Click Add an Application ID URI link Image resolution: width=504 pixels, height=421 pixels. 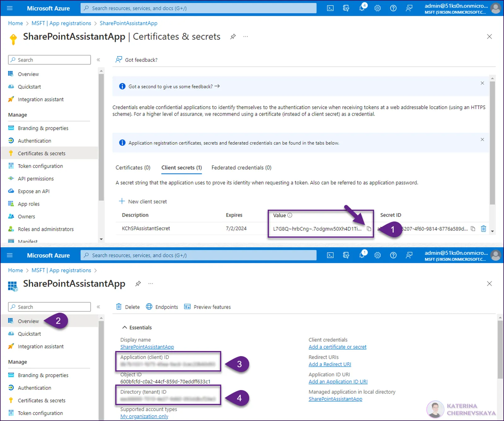coord(338,382)
